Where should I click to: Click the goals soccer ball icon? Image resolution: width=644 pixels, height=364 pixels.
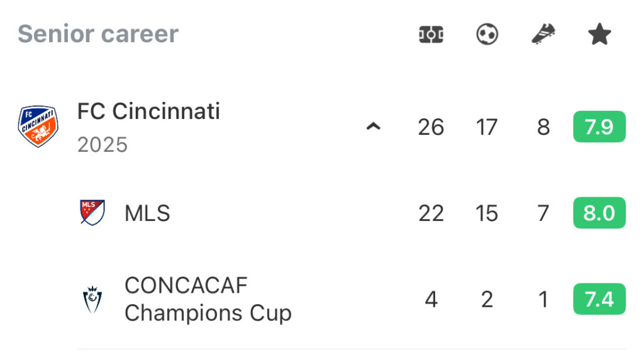tap(487, 34)
